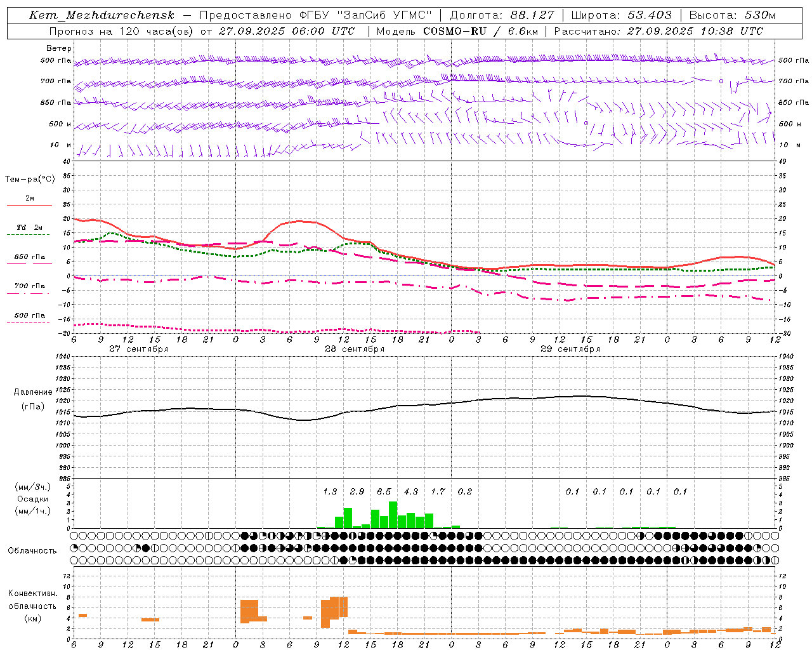Viewport: 812px width, 650px height.
Task: Click the 1.3 precipitation total
Action: (x=330, y=492)
